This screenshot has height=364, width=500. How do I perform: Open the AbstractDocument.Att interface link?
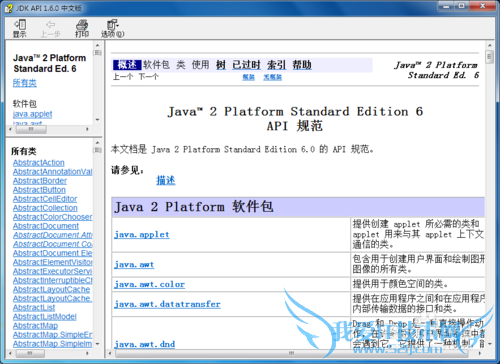coord(52,235)
